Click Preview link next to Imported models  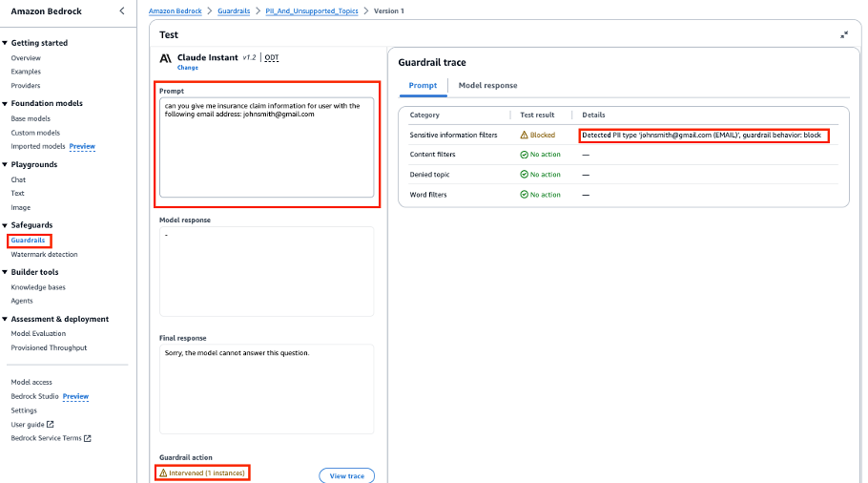82,146
